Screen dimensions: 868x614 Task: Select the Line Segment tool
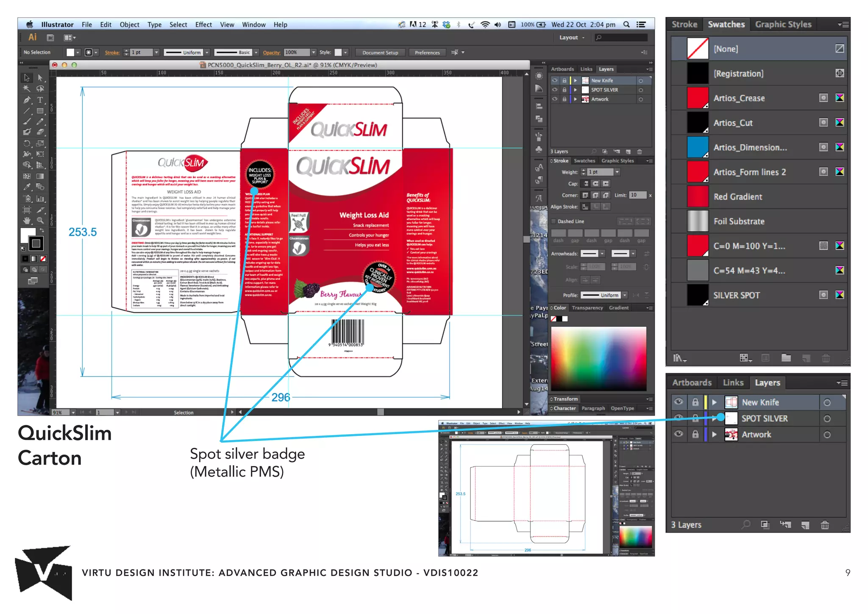coord(27,111)
